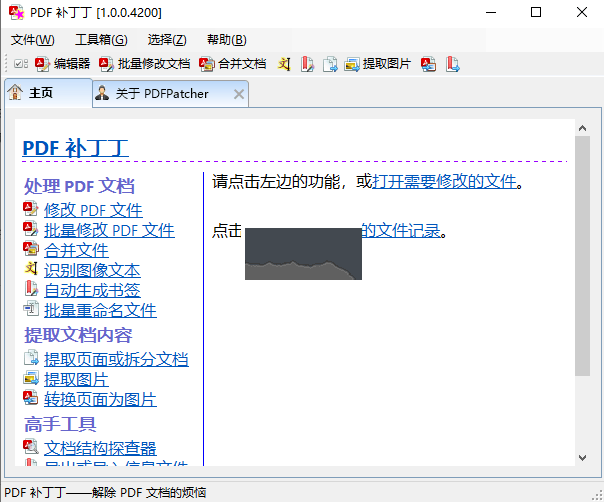
Task: Click the red bookmark generator toolbar icon
Action: [x=307, y=64]
